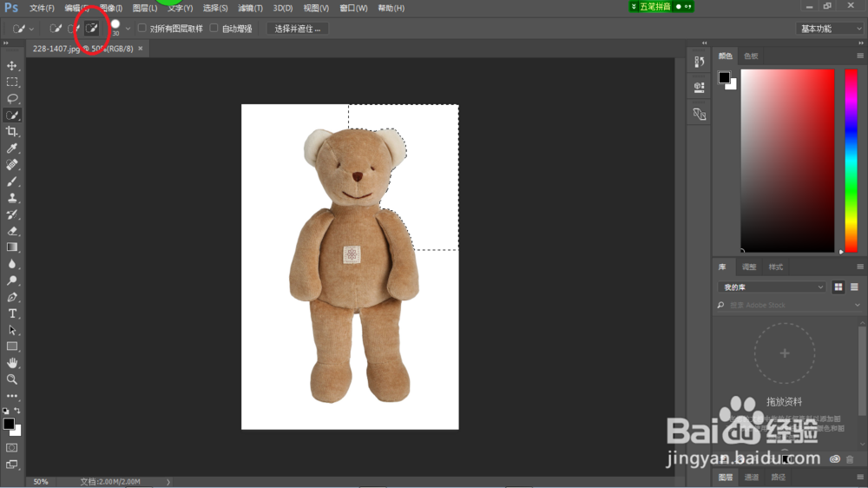Viewport: 868px width, 488px height.
Task: Open the 图层(L) menu
Action: tap(145, 9)
